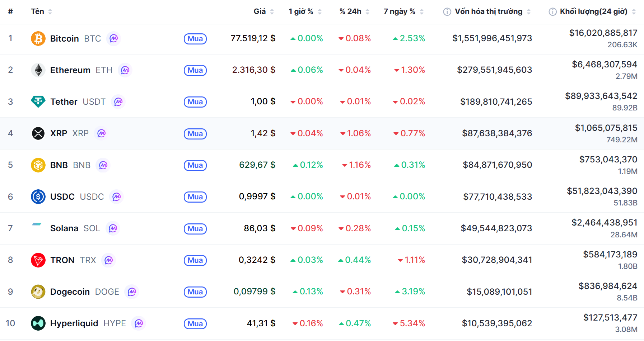Sort by the 1 giờ % column
Image resolution: width=644 pixels, height=341 pixels.
305,11
